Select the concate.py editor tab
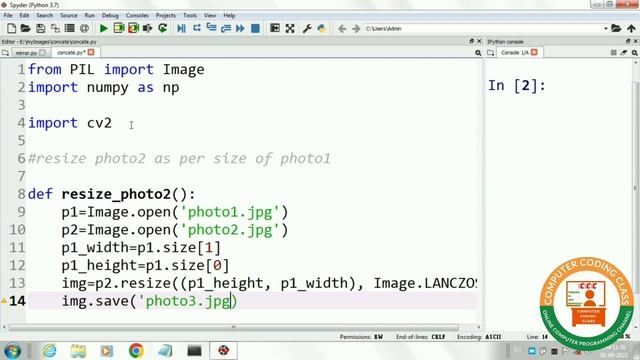 (71, 52)
